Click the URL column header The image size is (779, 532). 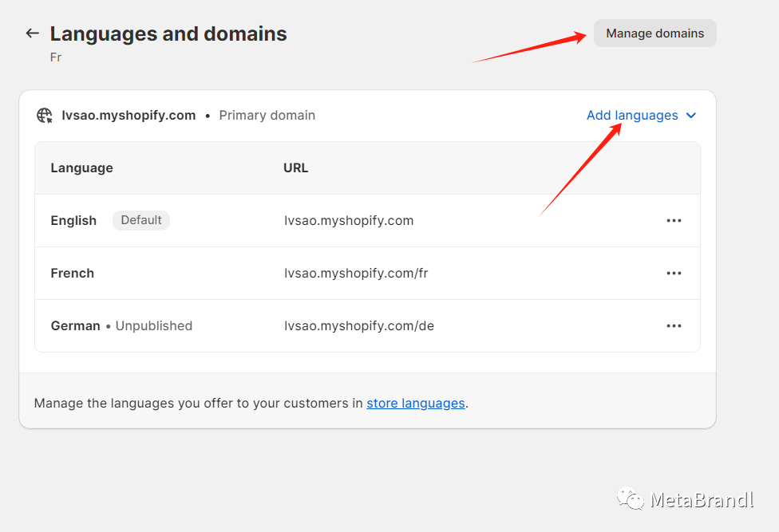pos(295,167)
